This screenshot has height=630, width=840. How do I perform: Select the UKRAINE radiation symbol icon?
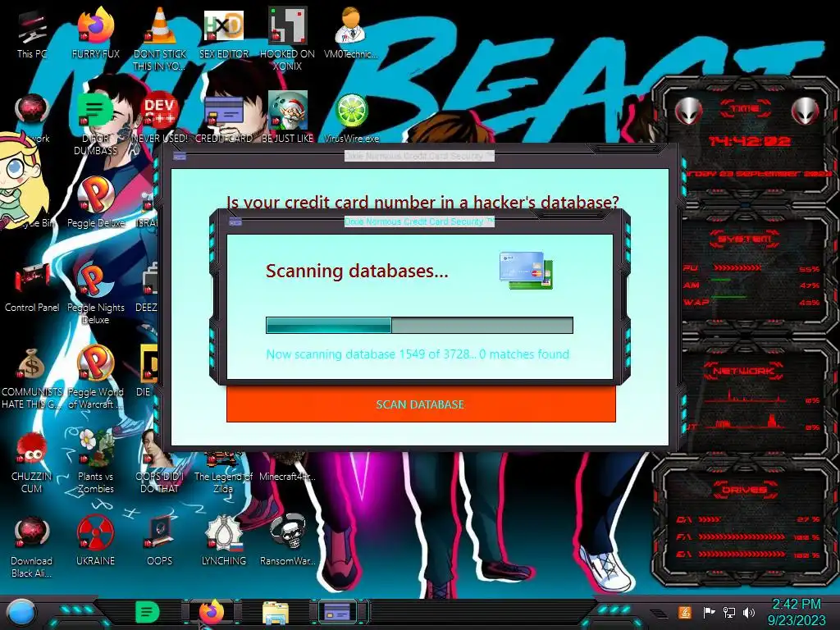click(x=95, y=540)
